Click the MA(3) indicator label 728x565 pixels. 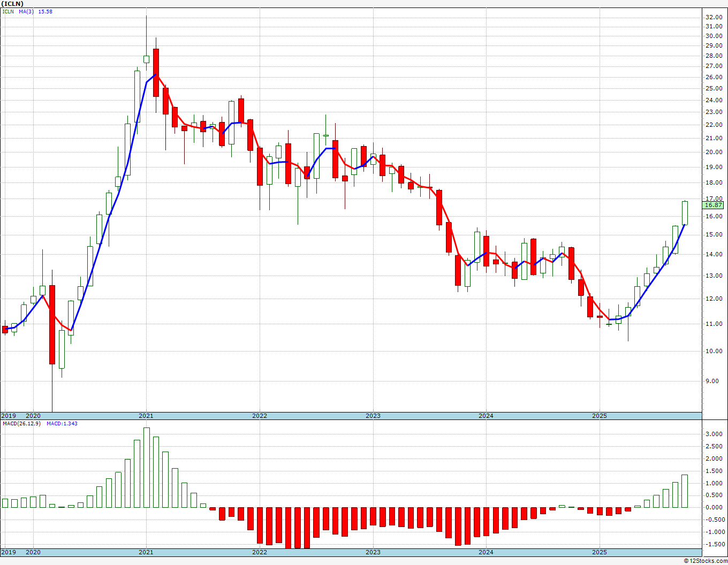(x=26, y=11)
